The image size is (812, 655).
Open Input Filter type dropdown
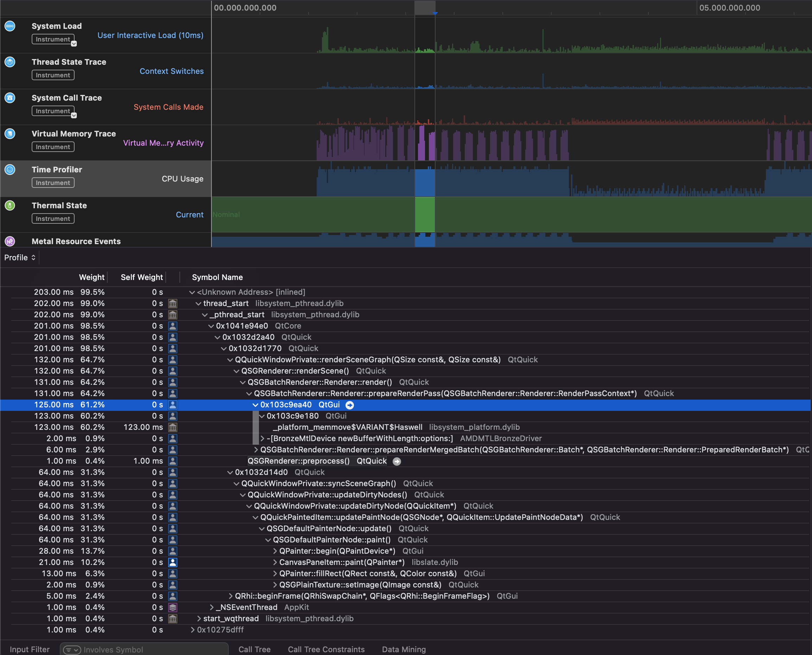coord(72,649)
